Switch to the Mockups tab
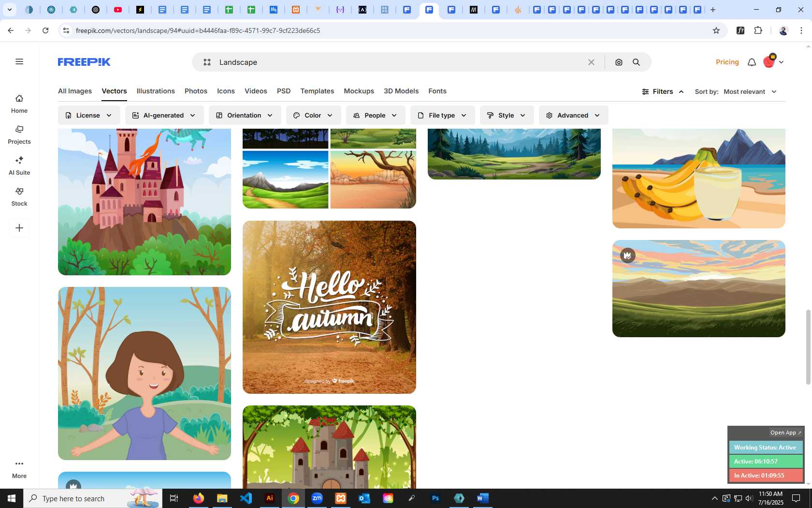Screen dimensions: 812x508 (359, 91)
